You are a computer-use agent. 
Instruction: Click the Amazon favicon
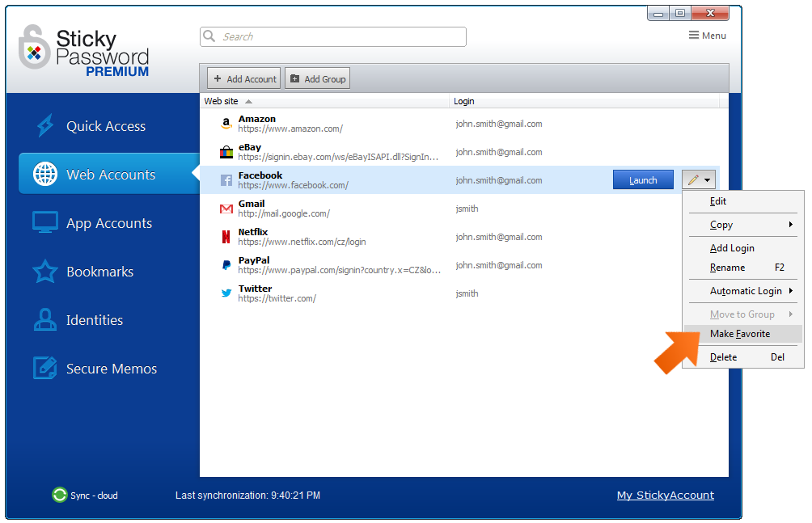pyautogui.click(x=226, y=124)
